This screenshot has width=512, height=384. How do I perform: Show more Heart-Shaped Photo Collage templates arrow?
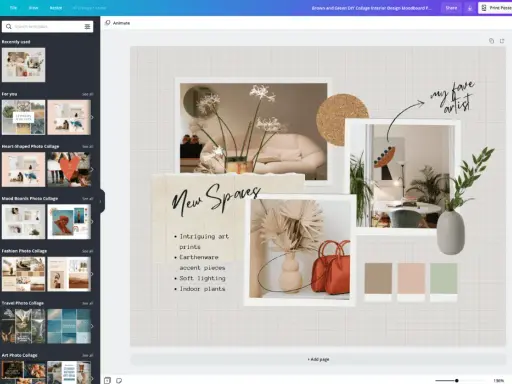pos(92,169)
